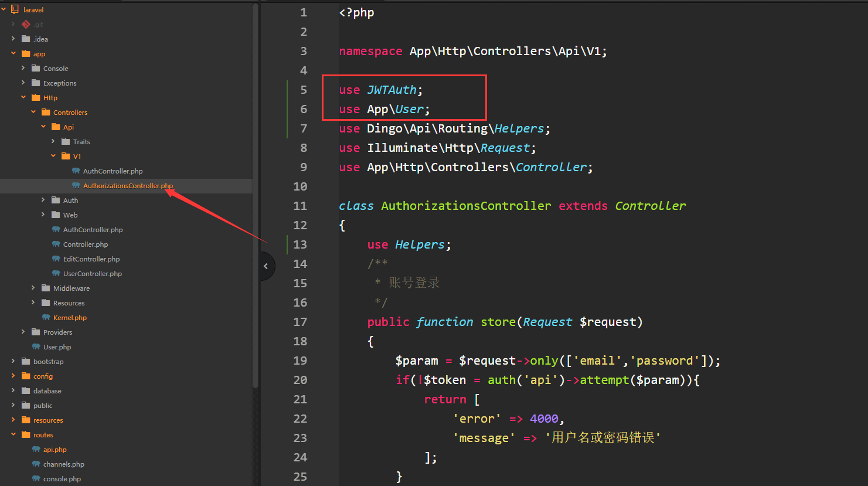Expand the resources root folder chevron
This screenshot has height=486, width=868.
point(13,420)
